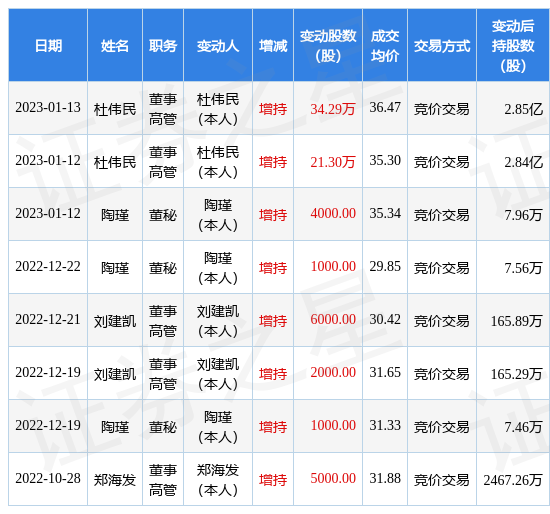Viewport: 550px width, 514px height.
Task: Click the 日期 column header
Action: (x=48, y=46)
